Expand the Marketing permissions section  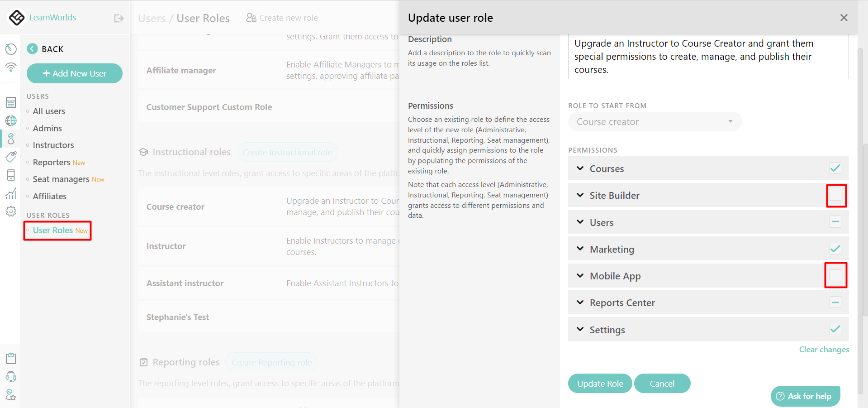click(580, 249)
